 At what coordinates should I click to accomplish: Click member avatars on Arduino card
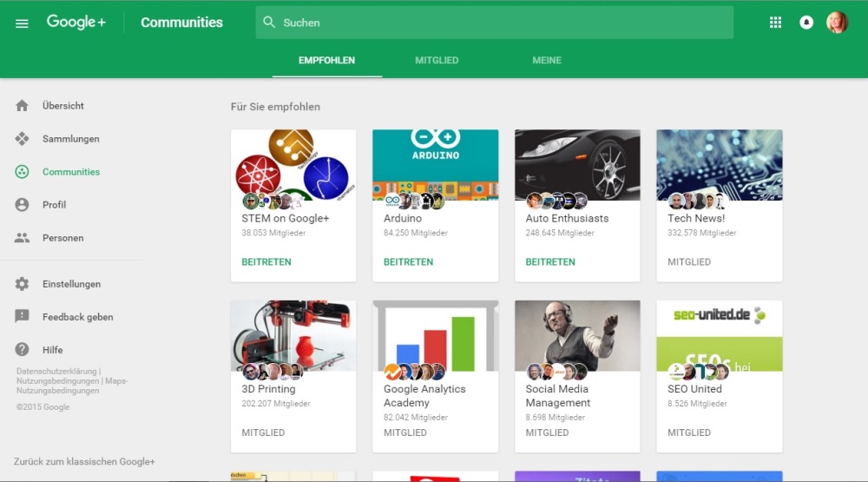click(x=414, y=201)
